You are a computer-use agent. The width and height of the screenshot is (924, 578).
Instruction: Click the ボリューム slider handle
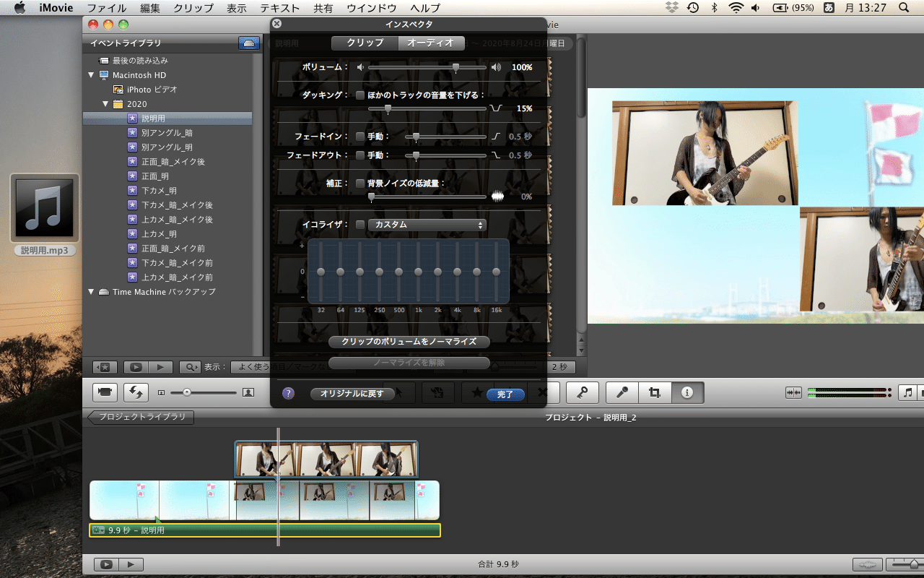456,67
